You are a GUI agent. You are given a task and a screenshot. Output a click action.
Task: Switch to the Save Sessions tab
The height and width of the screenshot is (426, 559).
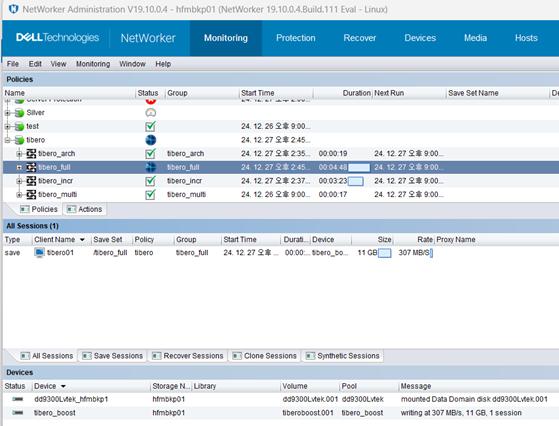click(112, 356)
